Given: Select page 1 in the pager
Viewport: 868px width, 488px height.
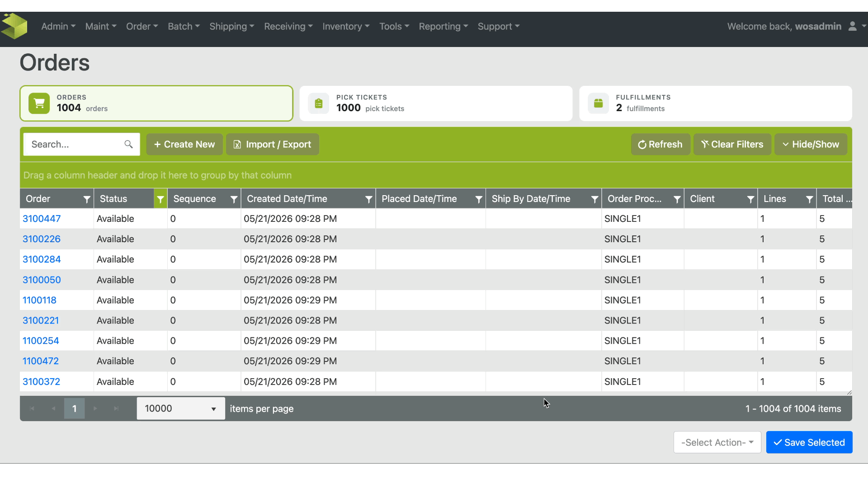Looking at the screenshot, I should [x=75, y=408].
